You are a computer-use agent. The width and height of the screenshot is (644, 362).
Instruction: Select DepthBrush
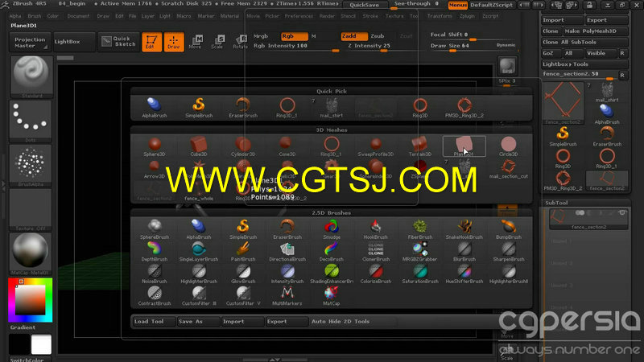pyautogui.click(x=155, y=252)
